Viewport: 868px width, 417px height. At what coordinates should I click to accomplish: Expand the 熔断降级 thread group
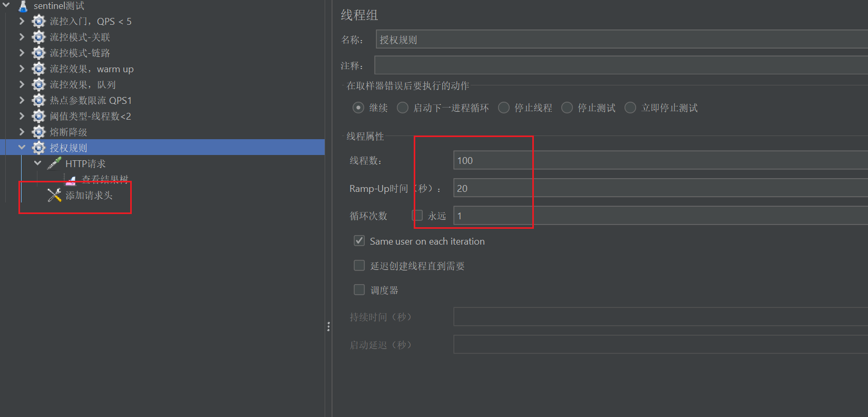pyautogui.click(x=22, y=132)
